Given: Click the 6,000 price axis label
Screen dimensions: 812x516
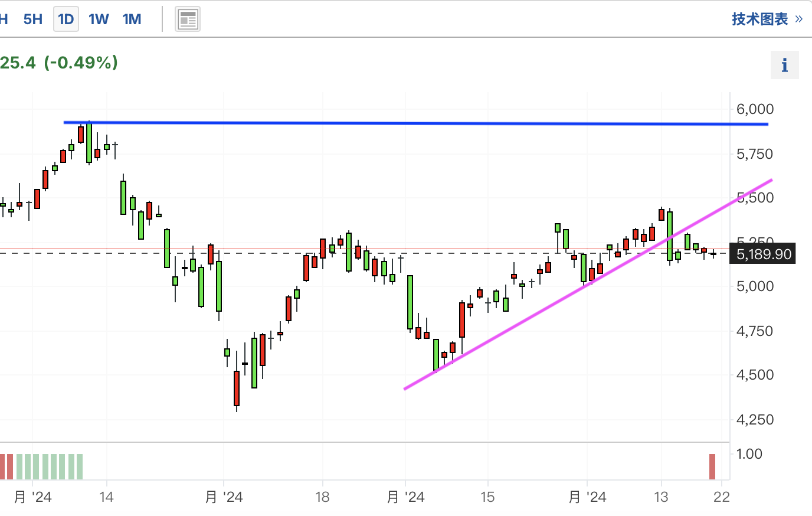Looking at the screenshot, I should 755,109.
